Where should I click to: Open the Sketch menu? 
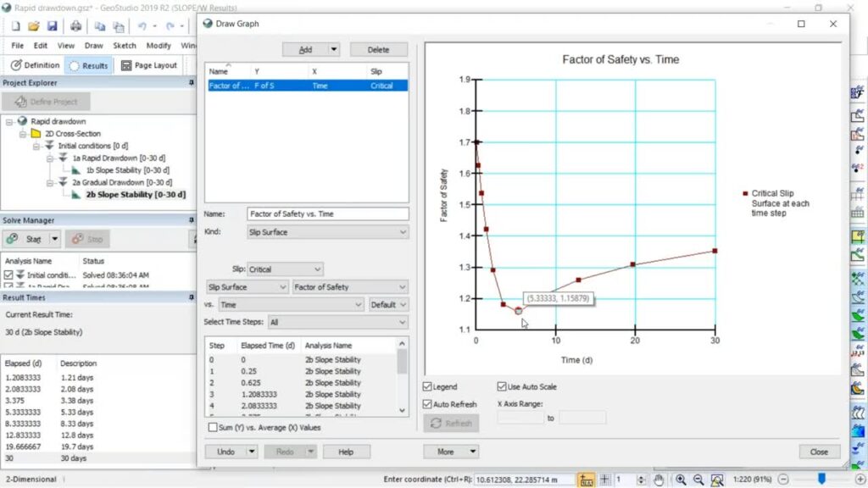(x=124, y=46)
